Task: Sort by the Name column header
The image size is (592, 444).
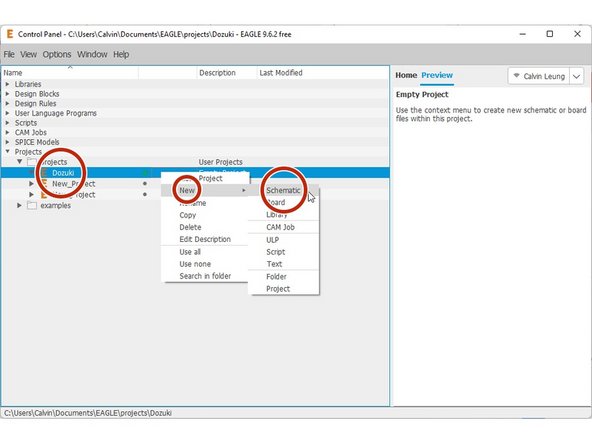Action: click(x=70, y=72)
